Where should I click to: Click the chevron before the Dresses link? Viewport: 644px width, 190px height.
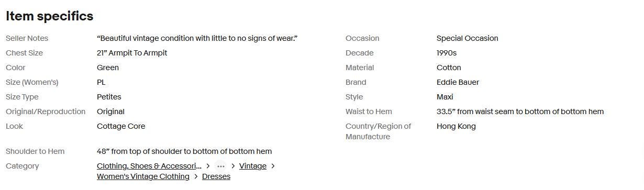click(196, 176)
